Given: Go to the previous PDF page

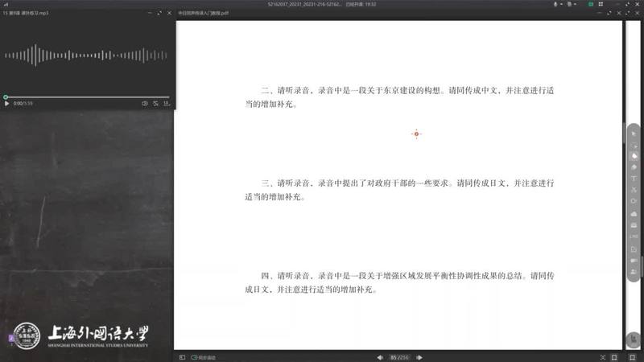Looking at the screenshot, I should click(380, 357).
